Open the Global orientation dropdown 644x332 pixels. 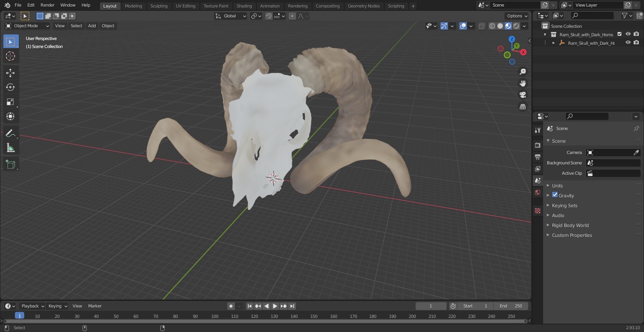231,16
